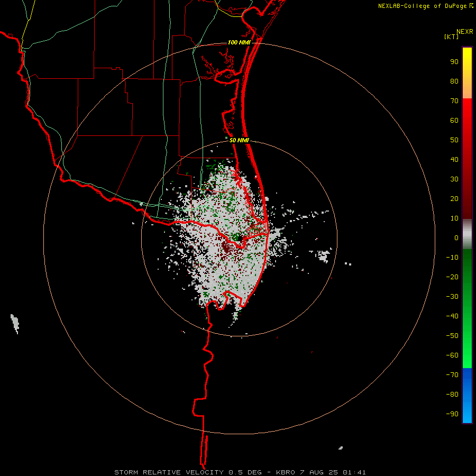Click the -20 value on the velocity scale
Screen dimensions: 476x476
point(452,277)
